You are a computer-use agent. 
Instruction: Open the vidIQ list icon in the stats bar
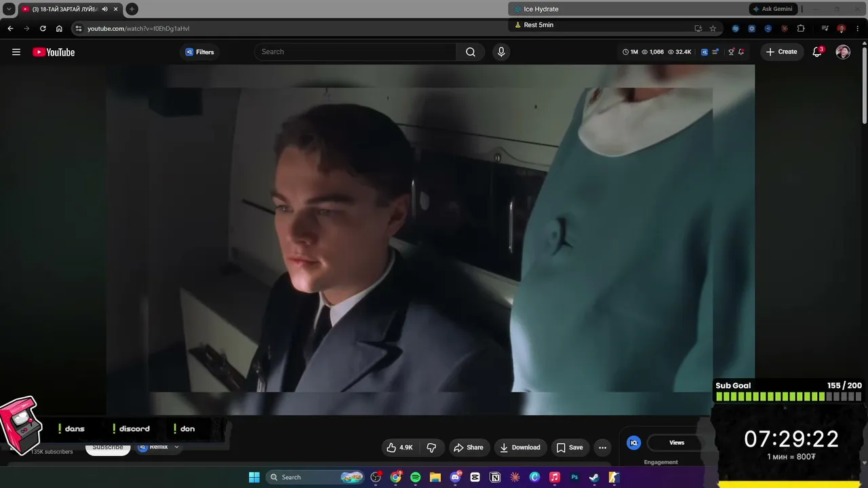tap(715, 52)
